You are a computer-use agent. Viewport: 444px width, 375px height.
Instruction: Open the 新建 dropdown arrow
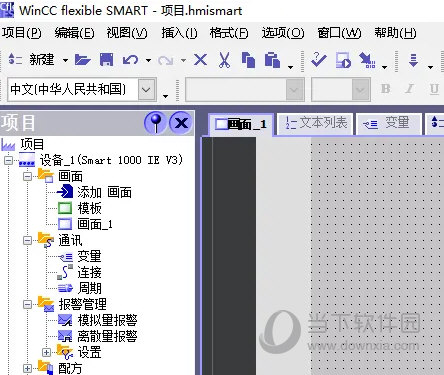click(65, 60)
